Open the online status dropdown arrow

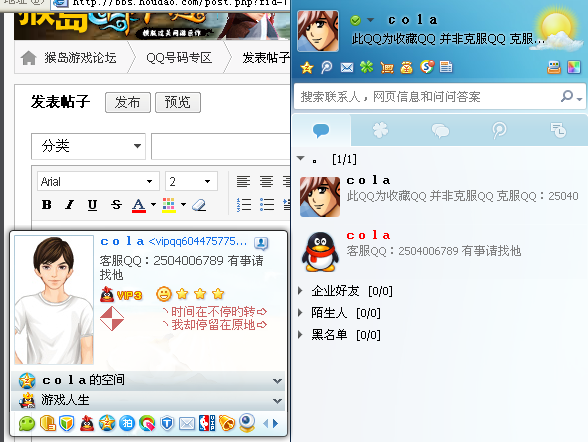click(370, 20)
